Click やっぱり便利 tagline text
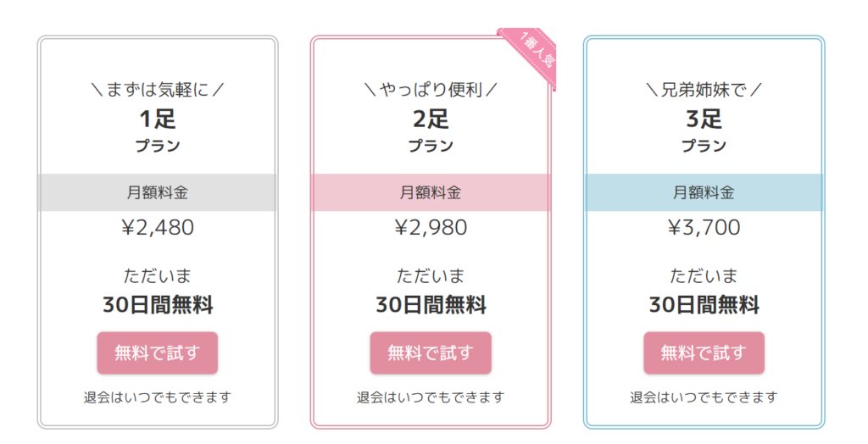 coord(431,90)
